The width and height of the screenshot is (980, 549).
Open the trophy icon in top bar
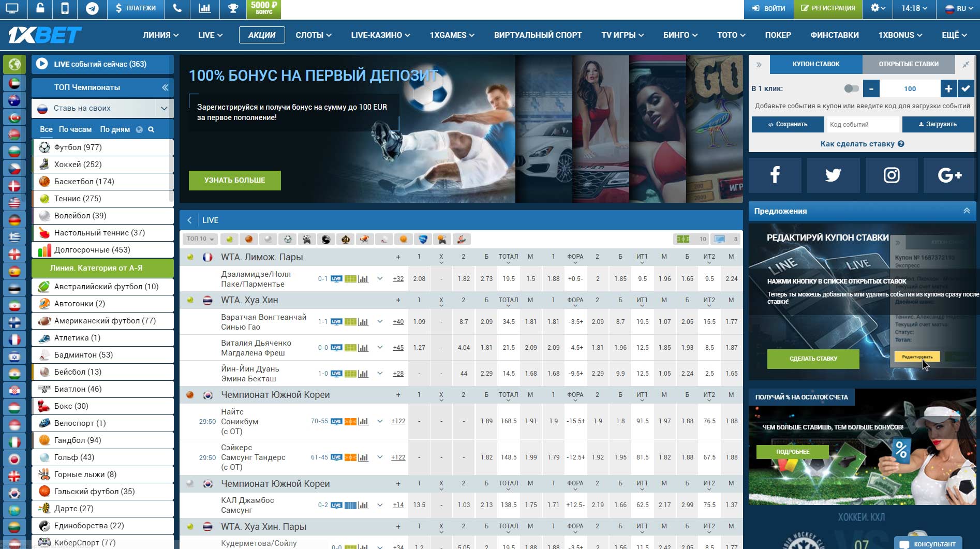(233, 9)
